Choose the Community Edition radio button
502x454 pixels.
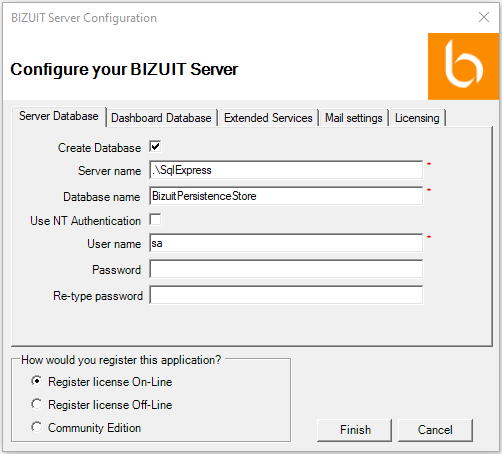[37, 427]
